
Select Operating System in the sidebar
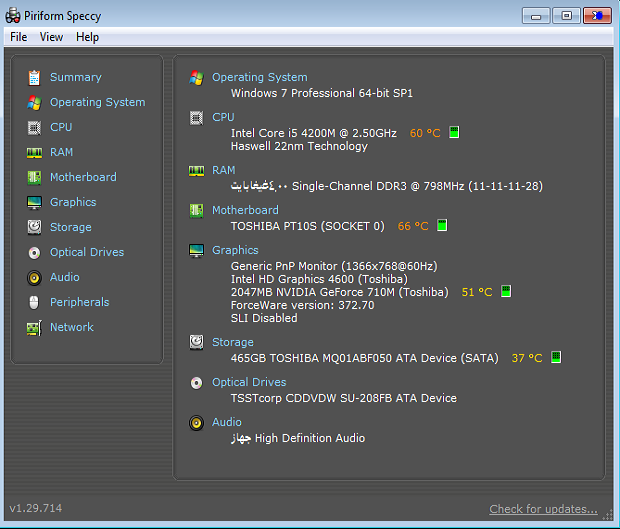pyautogui.click(x=97, y=102)
